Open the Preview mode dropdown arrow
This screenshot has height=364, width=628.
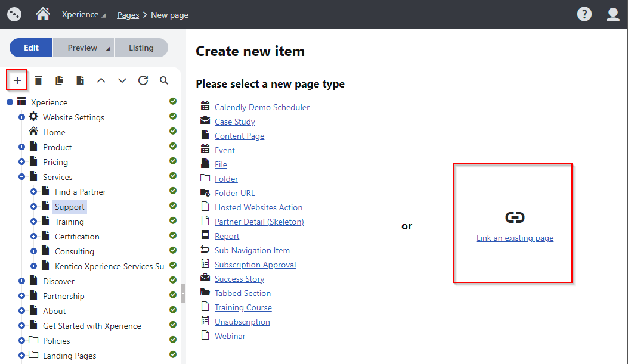(108, 49)
